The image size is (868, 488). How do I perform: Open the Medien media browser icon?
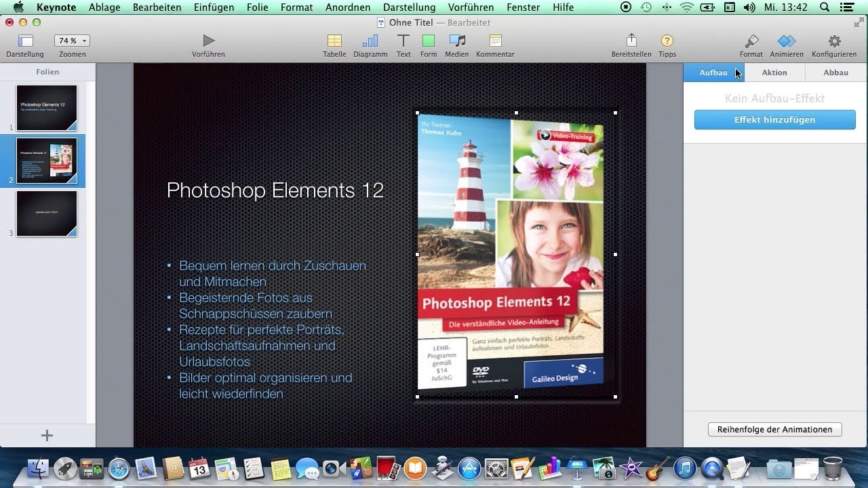(x=457, y=41)
